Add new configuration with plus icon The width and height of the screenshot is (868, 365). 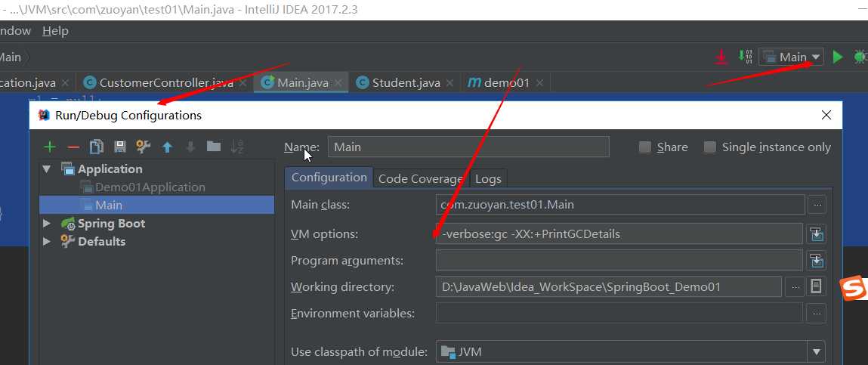click(x=50, y=147)
